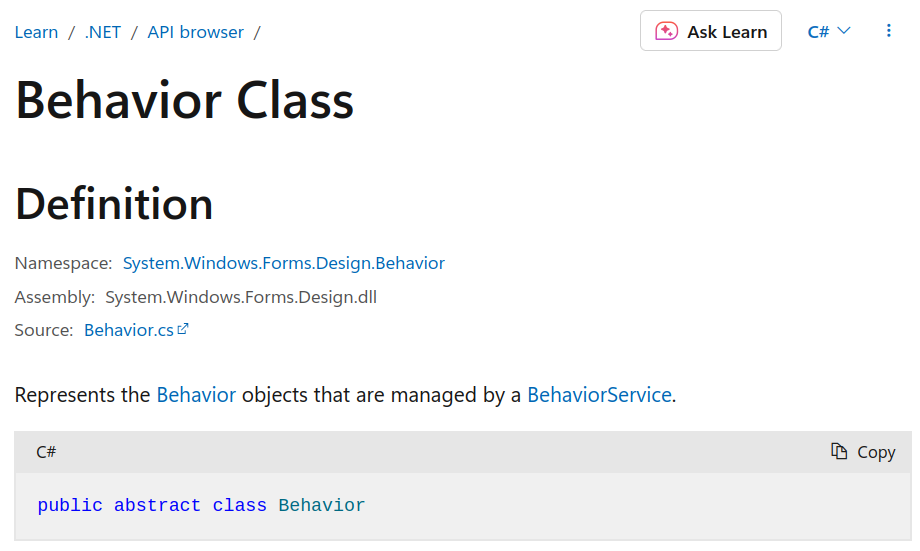Click the System.Windows.Forms.Design.dll assembly text

[x=241, y=296]
